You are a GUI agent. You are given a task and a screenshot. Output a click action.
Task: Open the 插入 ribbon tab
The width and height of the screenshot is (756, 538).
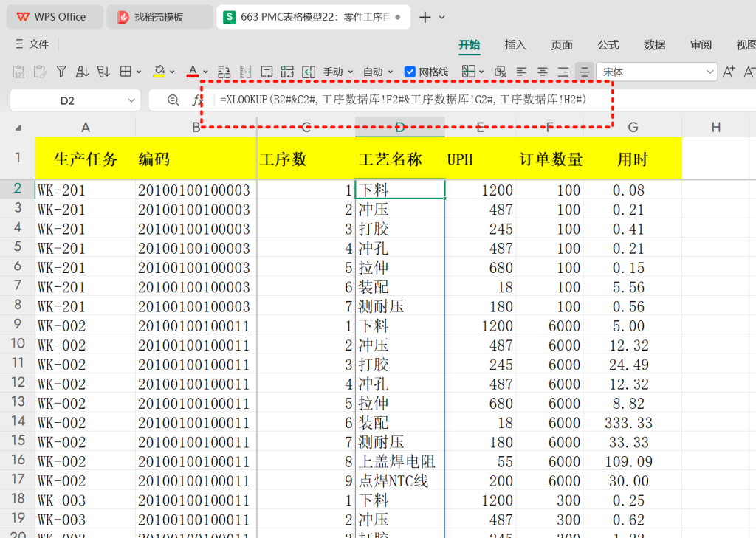[515, 45]
